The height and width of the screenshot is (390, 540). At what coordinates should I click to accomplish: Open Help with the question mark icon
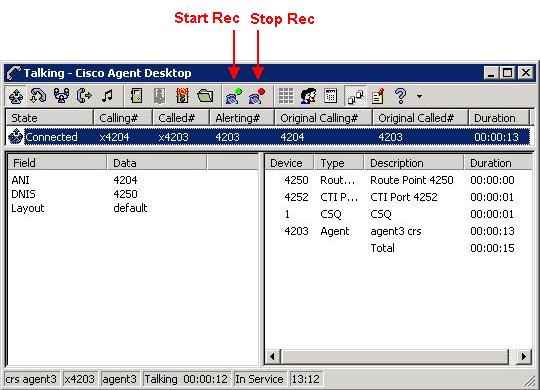pyautogui.click(x=401, y=96)
